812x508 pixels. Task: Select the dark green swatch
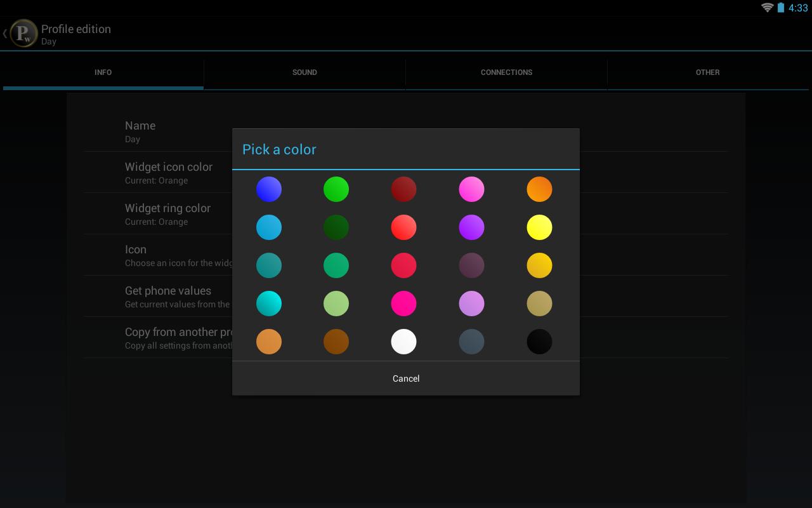[336, 227]
